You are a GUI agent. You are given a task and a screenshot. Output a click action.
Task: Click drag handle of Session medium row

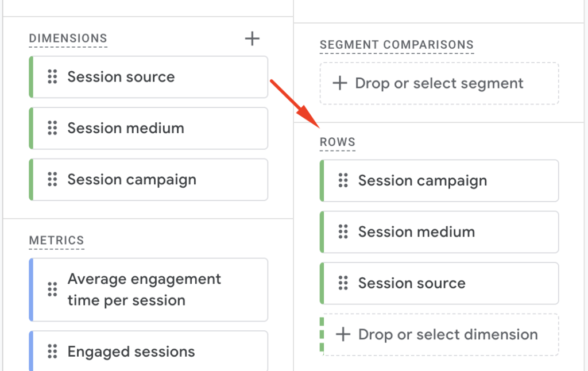(343, 232)
